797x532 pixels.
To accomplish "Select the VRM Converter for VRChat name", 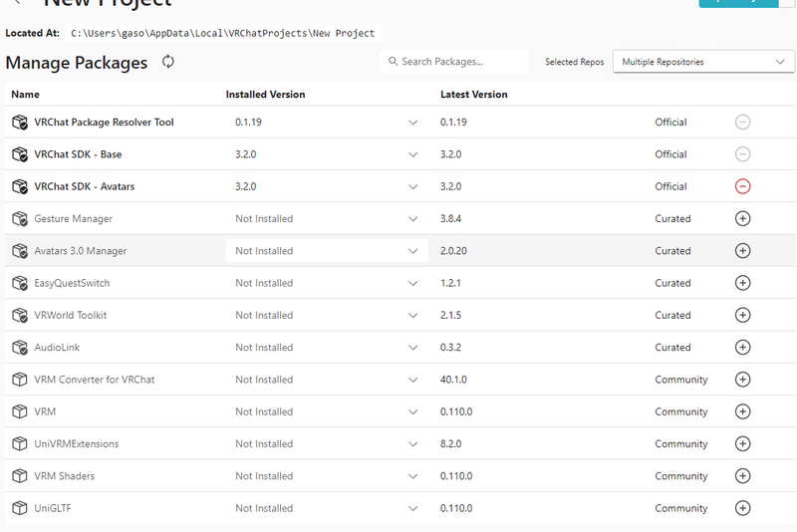I will pyautogui.click(x=94, y=379).
